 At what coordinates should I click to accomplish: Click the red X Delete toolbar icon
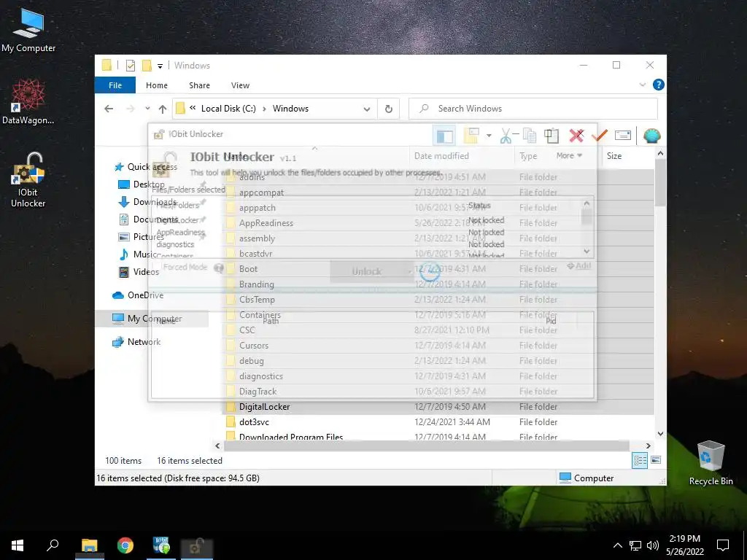click(576, 136)
